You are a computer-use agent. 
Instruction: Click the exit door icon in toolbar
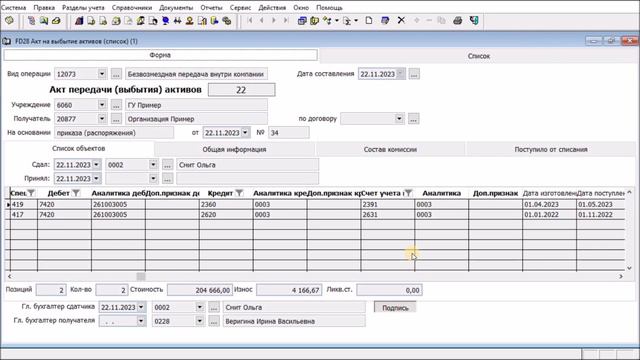[x=474, y=20]
